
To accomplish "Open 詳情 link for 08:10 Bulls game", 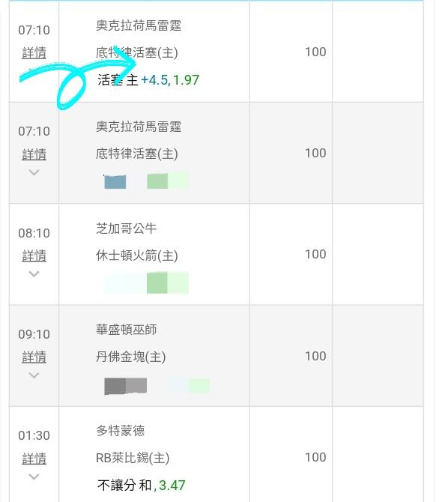I will [x=34, y=255].
